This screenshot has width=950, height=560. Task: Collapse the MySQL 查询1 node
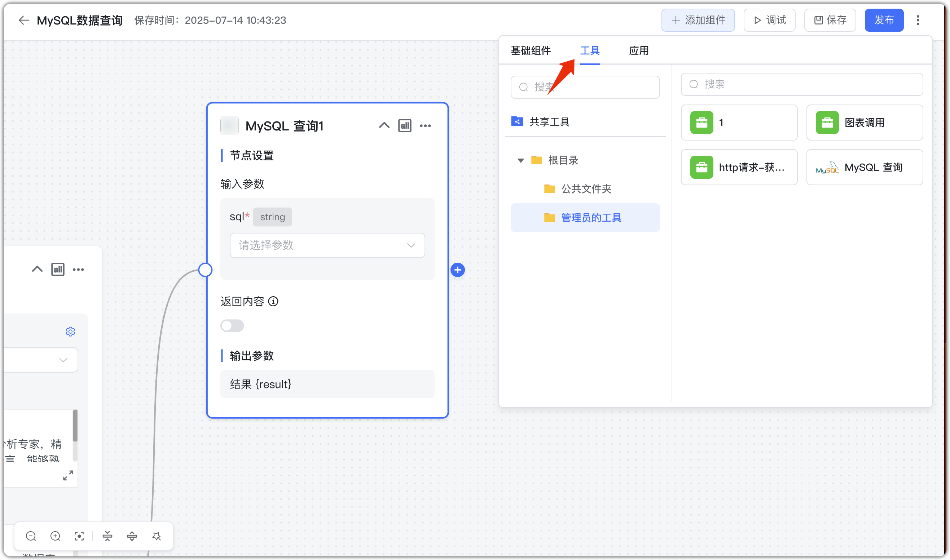384,125
